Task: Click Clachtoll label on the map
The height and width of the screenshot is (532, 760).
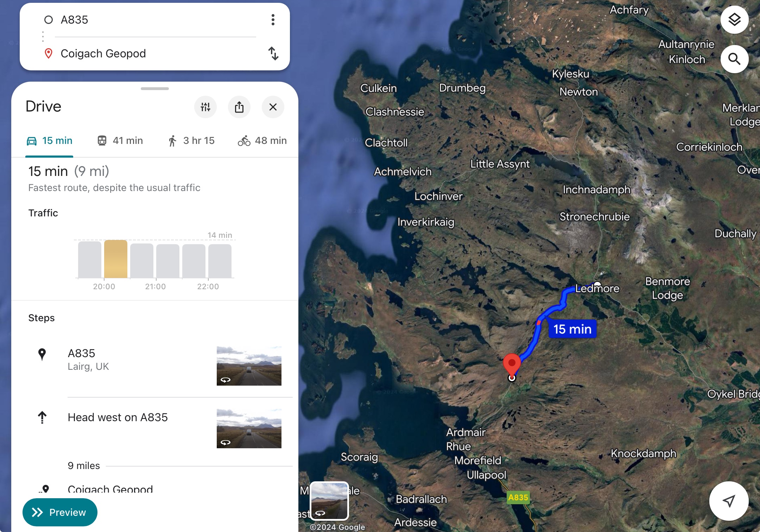Action: pos(386,143)
